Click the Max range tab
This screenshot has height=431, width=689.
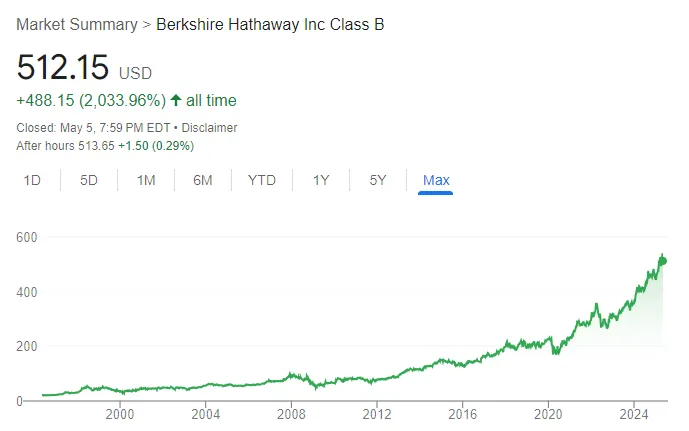436,180
